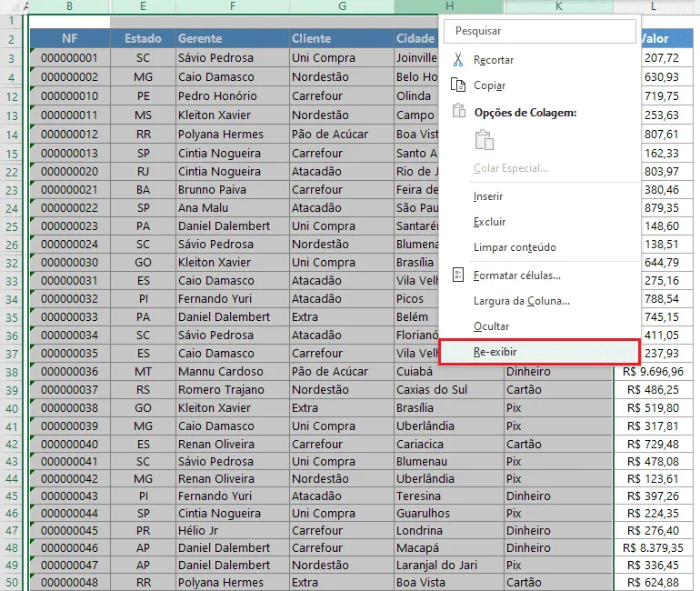Select row 2 header
This screenshot has width=700, height=591.
pos(12,39)
